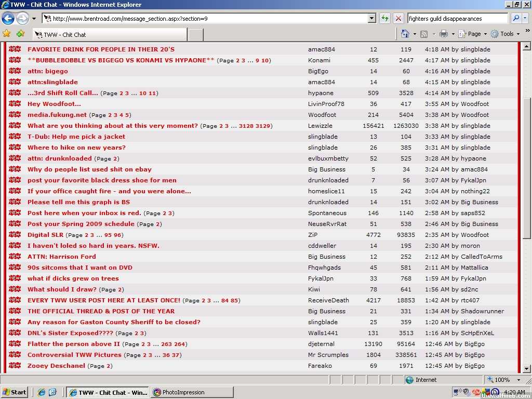Viewport: 532px width, 399px height.
Task: Click the Windows Start button
Action: [15, 392]
